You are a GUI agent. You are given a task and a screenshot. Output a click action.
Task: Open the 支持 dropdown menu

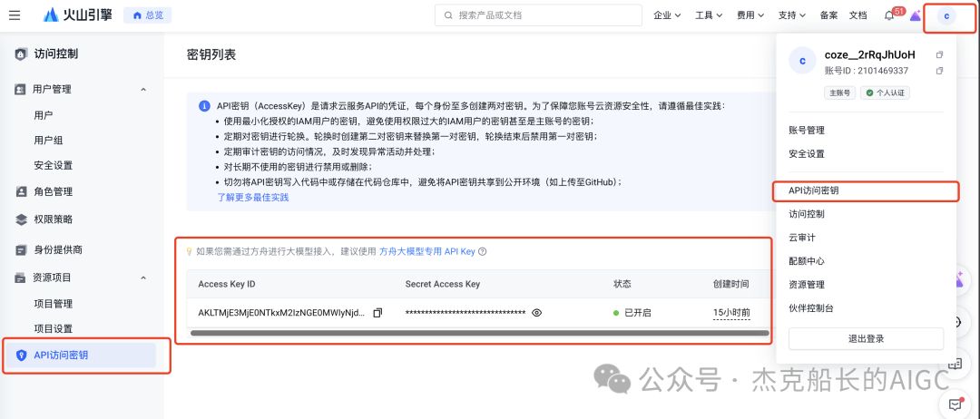(792, 15)
